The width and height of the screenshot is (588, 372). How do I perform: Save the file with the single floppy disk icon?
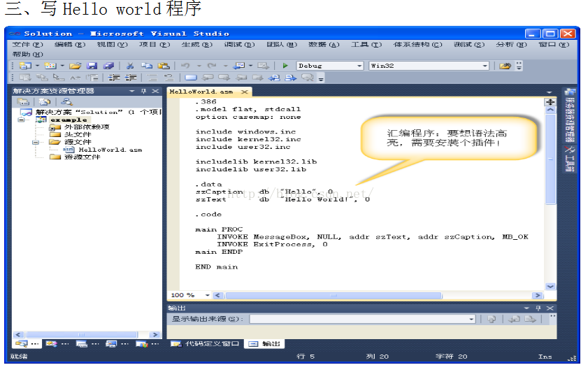[x=92, y=66]
